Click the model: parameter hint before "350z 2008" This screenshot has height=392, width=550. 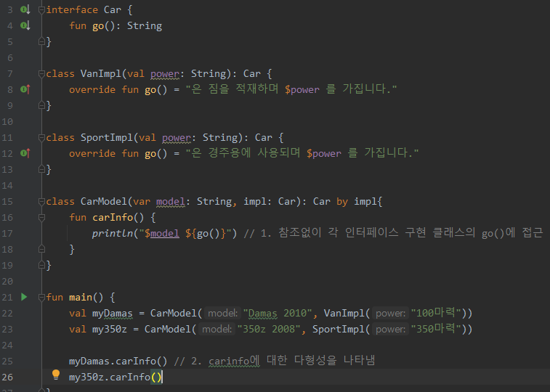pyautogui.click(x=217, y=329)
